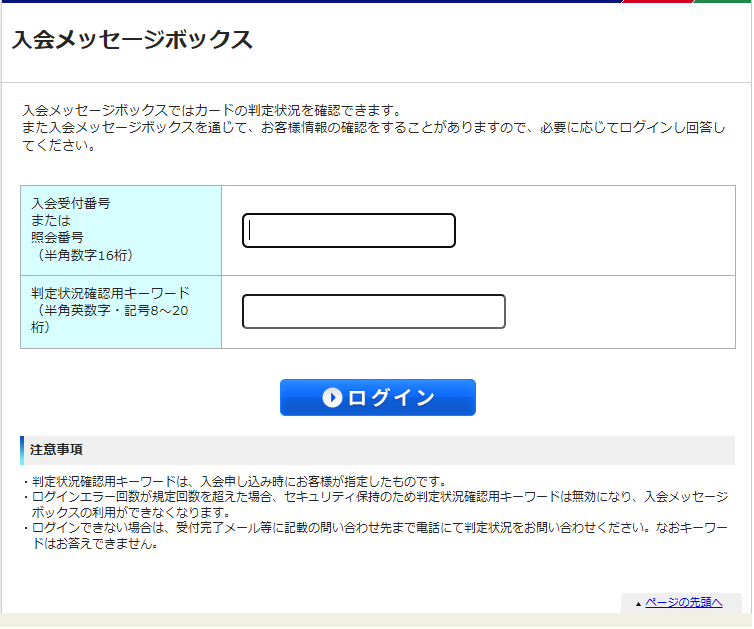
Task: Click the （半角数字16桁） hint text
Action: [x=82, y=255]
